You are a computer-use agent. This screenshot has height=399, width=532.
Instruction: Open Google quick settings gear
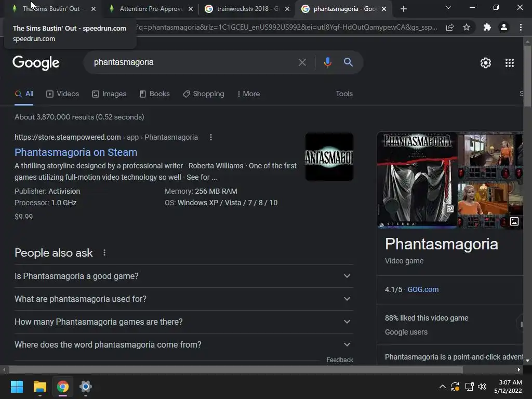click(x=486, y=63)
